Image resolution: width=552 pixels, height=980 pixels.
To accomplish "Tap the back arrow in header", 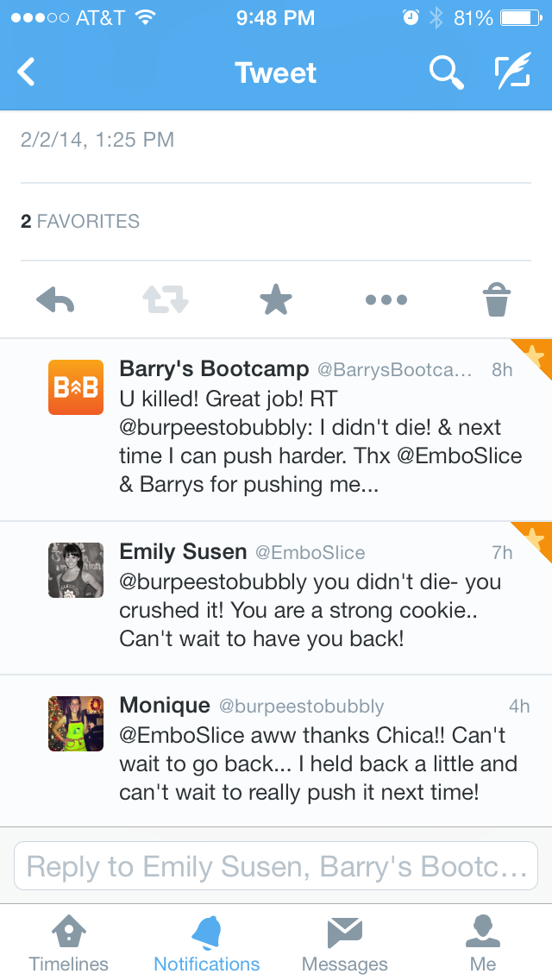I will 27,72.
